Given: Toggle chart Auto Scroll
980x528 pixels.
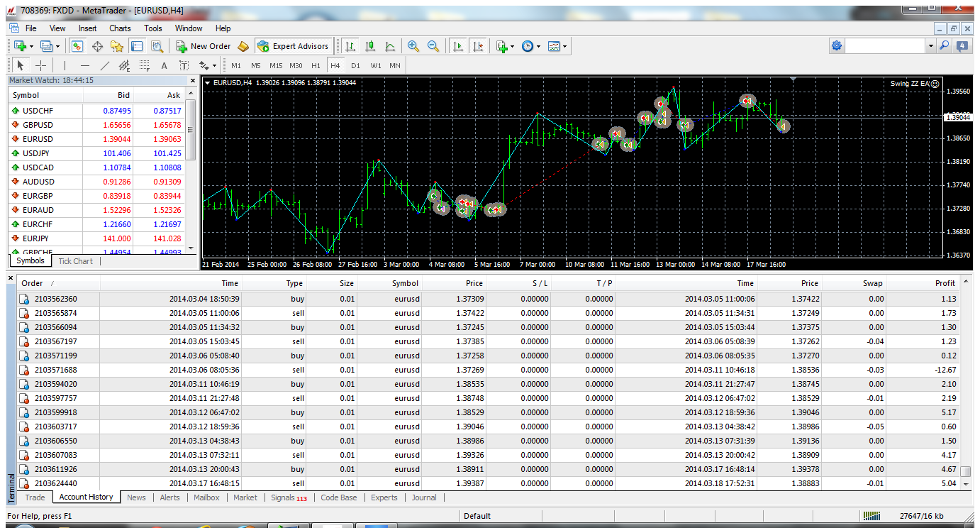Looking at the screenshot, I should point(457,46).
